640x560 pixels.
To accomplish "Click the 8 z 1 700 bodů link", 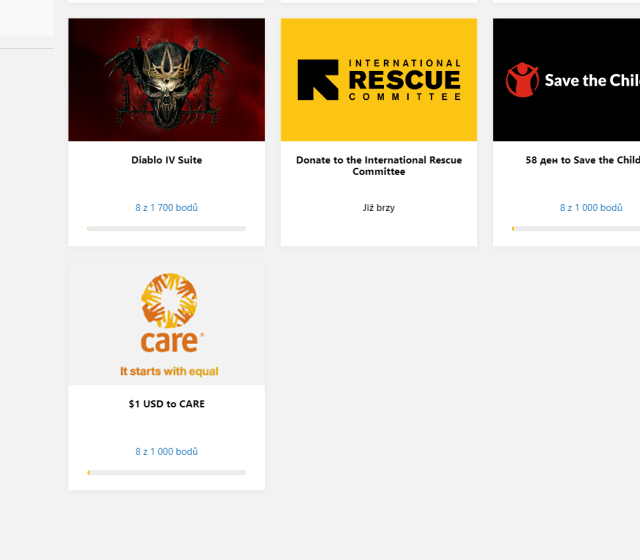I will [x=167, y=208].
